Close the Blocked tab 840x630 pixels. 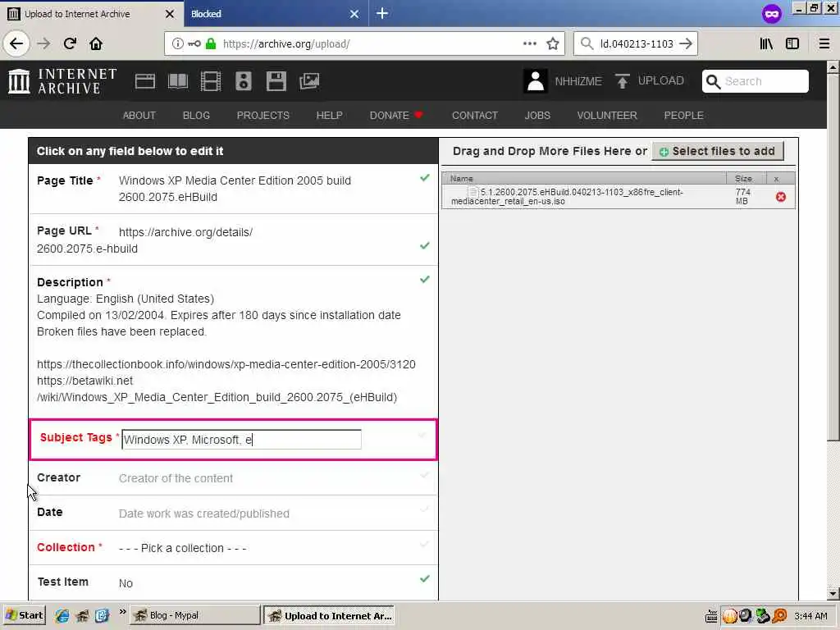354,14
